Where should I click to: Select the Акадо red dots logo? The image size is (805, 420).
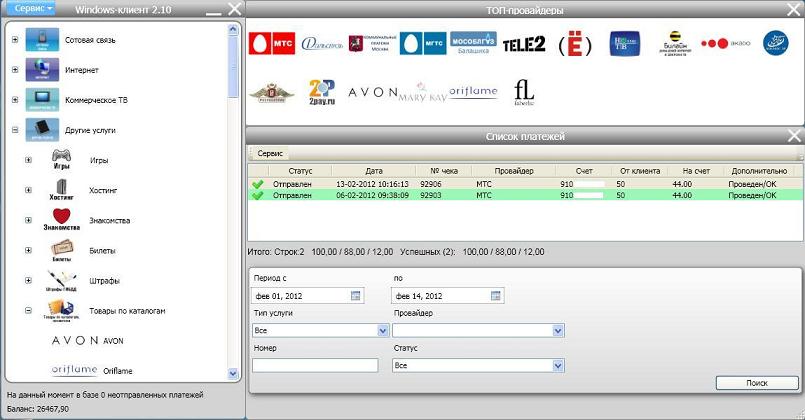tap(726, 44)
